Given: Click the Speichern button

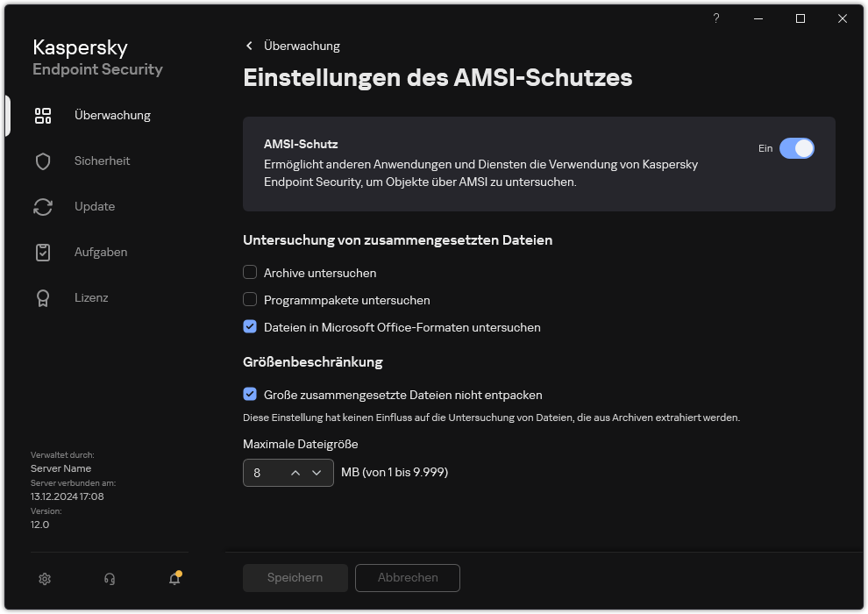Looking at the screenshot, I should coord(295,578).
